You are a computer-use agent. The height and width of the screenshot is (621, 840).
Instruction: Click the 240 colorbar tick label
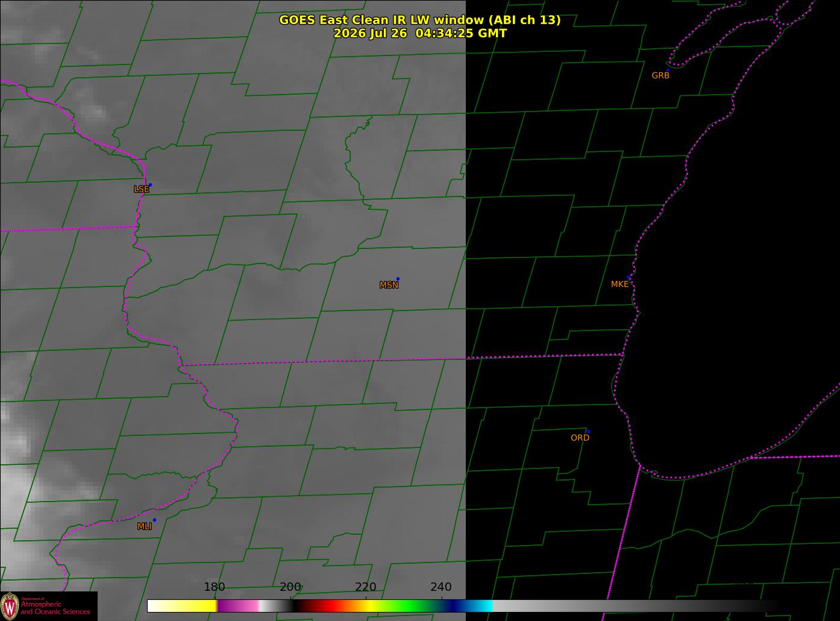[x=441, y=587]
